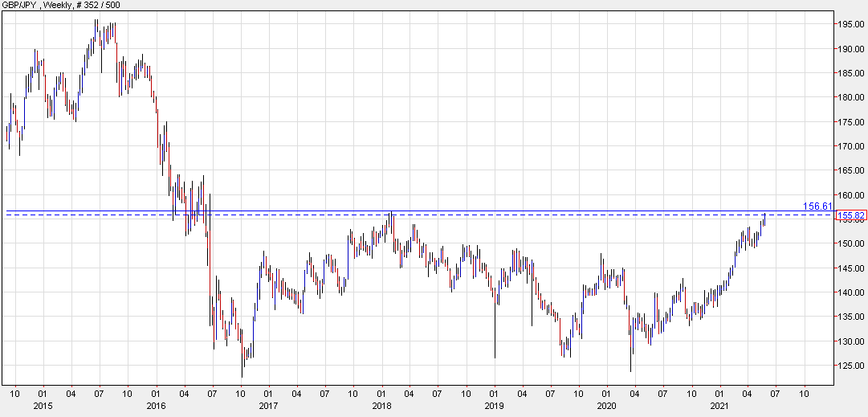Click the 155.82 current price box

(850, 215)
